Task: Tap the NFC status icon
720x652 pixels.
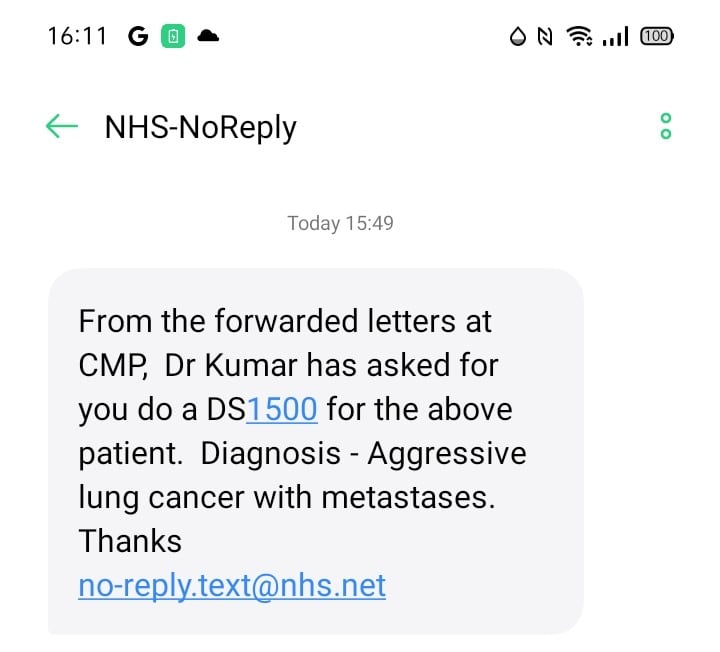Action: (545, 37)
